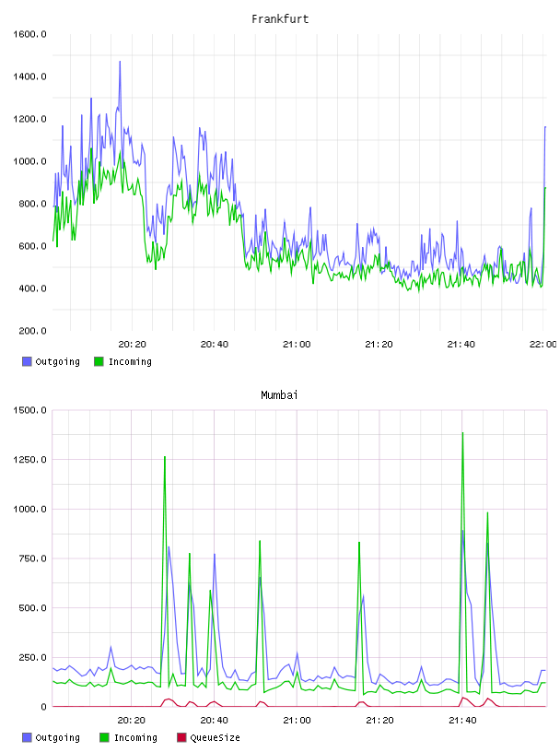Click the Outgoing label in Mumbai legend
This screenshot has height=752, width=560.
[x=57, y=738]
